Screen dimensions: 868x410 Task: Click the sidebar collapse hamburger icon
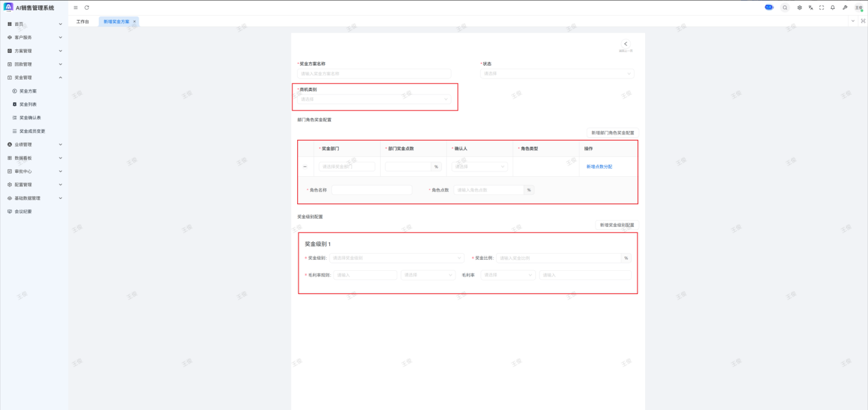point(75,8)
